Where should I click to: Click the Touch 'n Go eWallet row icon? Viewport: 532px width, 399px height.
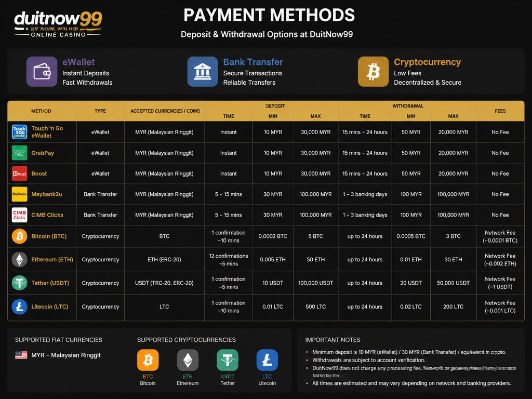click(x=19, y=132)
